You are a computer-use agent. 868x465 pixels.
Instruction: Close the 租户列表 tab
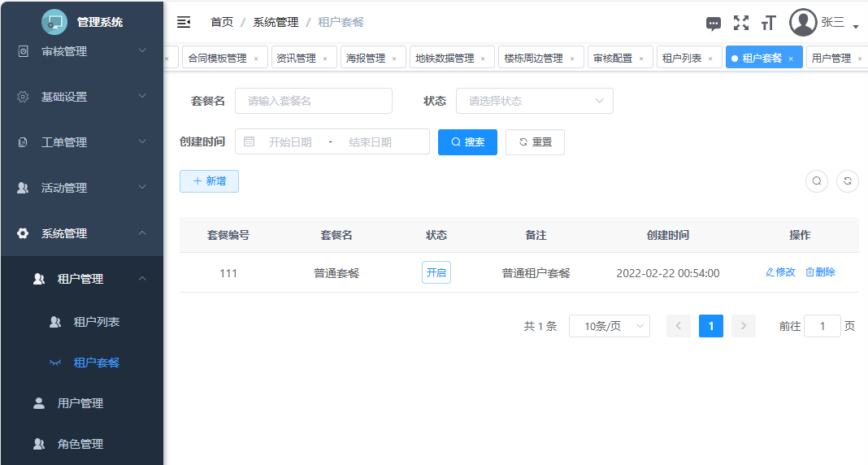[x=710, y=59]
